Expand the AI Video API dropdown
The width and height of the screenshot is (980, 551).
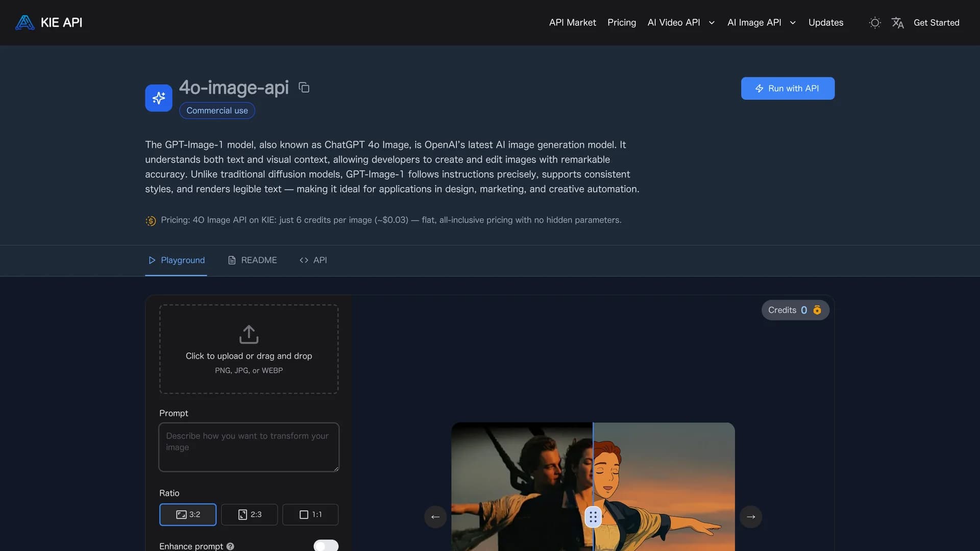681,22
